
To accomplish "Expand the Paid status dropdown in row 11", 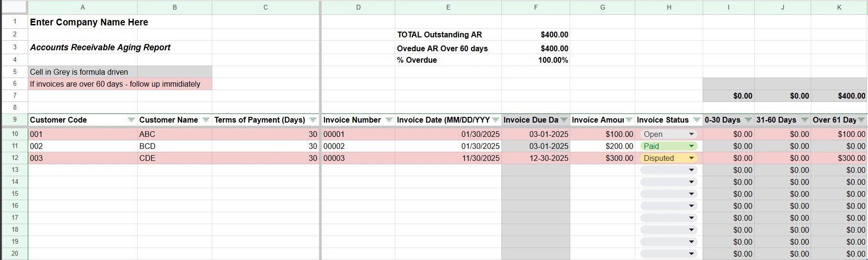I will 691,147.
